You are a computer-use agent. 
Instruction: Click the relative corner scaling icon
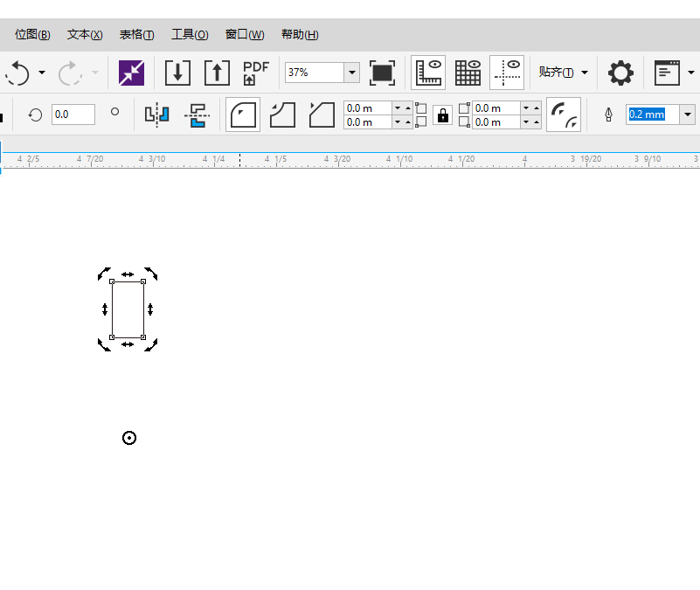click(x=564, y=115)
